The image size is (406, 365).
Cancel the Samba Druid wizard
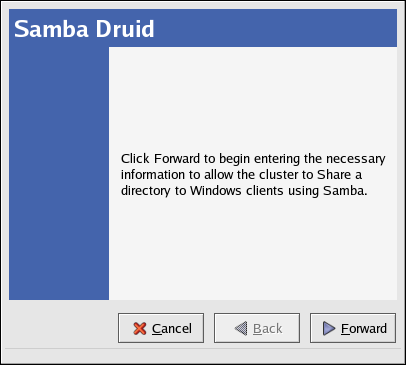click(161, 328)
